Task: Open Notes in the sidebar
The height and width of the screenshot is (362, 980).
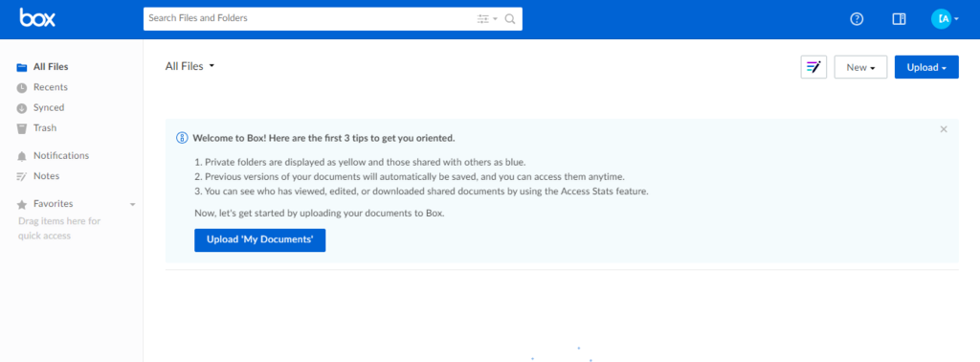Action: tap(46, 175)
